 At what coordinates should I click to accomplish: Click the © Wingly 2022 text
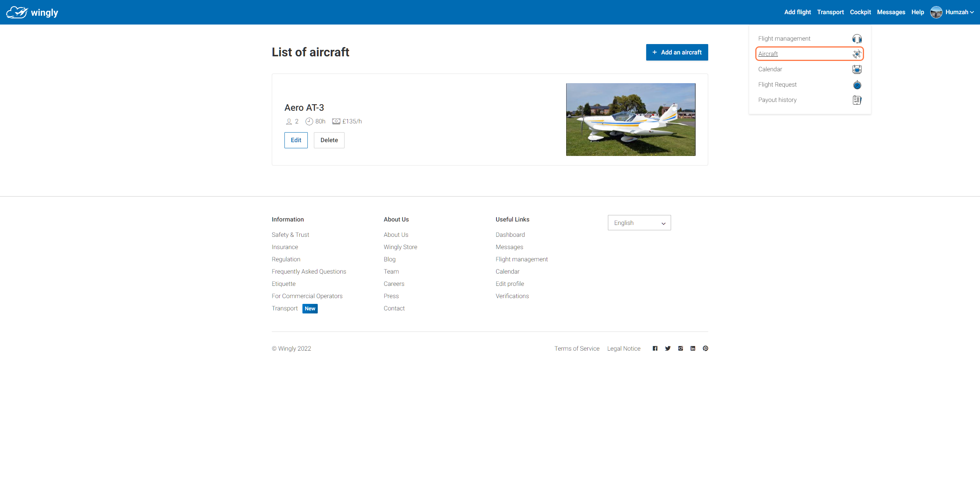point(291,349)
